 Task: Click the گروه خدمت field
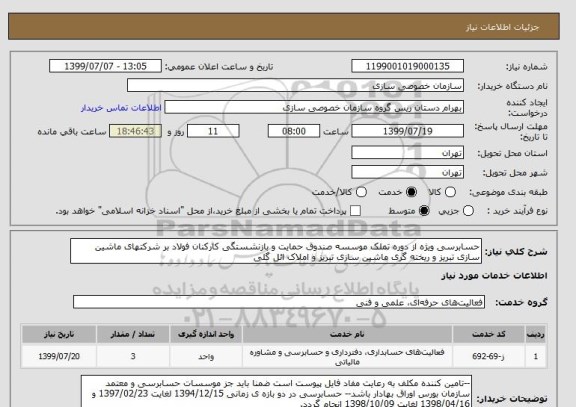pyautogui.click(x=279, y=302)
